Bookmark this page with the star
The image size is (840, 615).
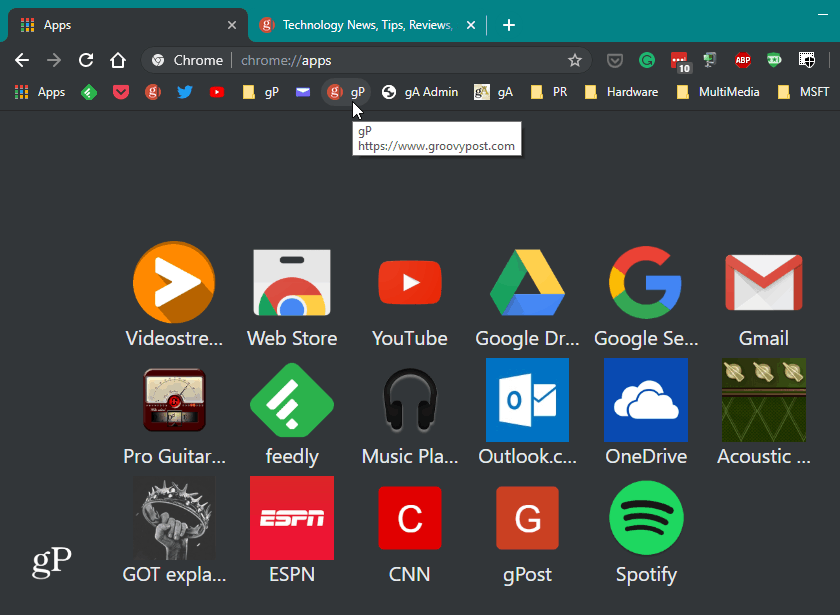click(575, 60)
